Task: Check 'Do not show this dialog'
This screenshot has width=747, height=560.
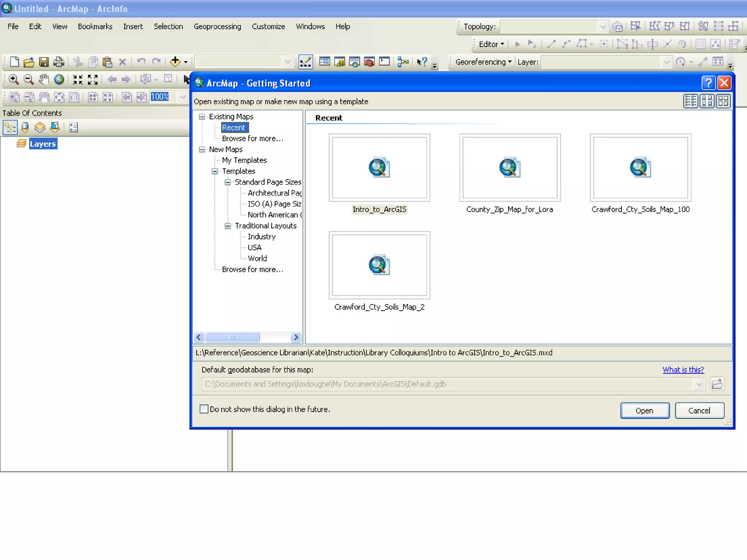Action: (204, 409)
